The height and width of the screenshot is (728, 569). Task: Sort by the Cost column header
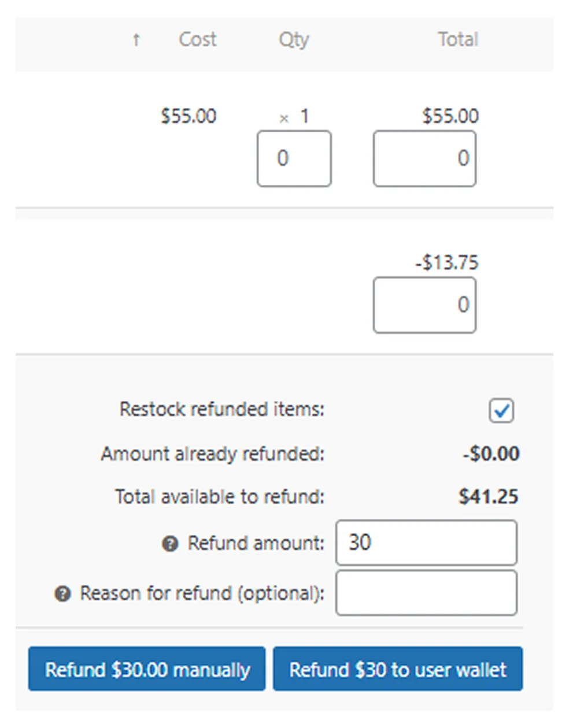[197, 40]
